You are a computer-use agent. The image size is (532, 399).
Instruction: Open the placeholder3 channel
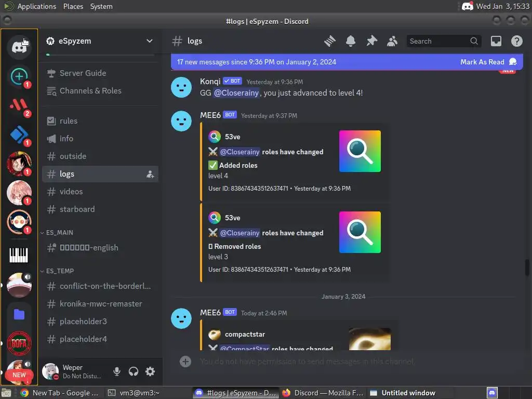[x=100, y=321]
